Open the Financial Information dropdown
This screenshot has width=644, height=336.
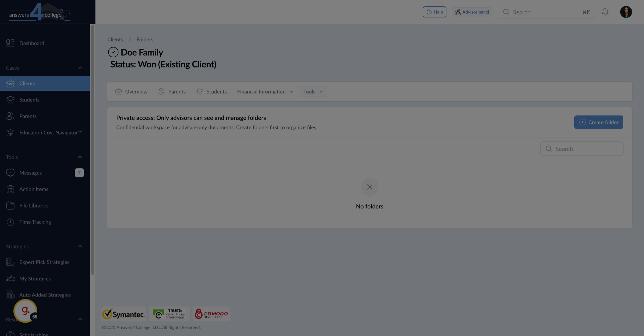[265, 91]
